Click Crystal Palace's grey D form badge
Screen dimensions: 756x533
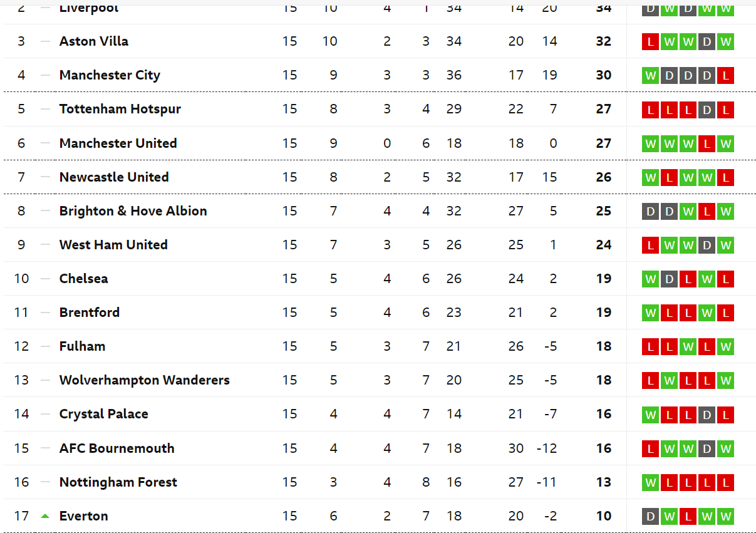(x=707, y=415)
